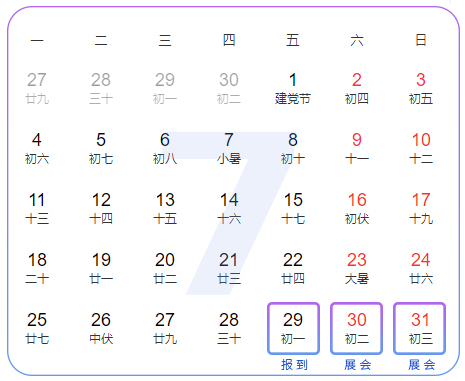The height and width of the screenshot is (381, 465).
Task: Click Saturday July 2 初四
Action: [x=357, y=89]
